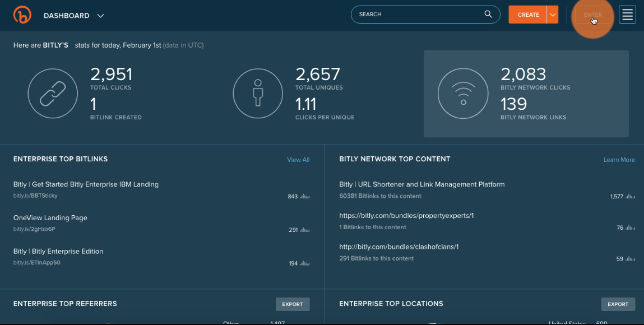Open stats chart icon beside 59 clicks
This screenshot has width=644, height=325.
(x=630, y=259)
